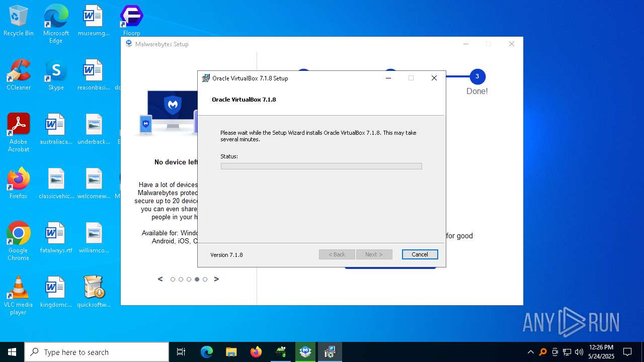Minimize the Malwarebytes Setup window
Image resolution: width=644 pixels, height=362 pixels.
pos(465,44)
